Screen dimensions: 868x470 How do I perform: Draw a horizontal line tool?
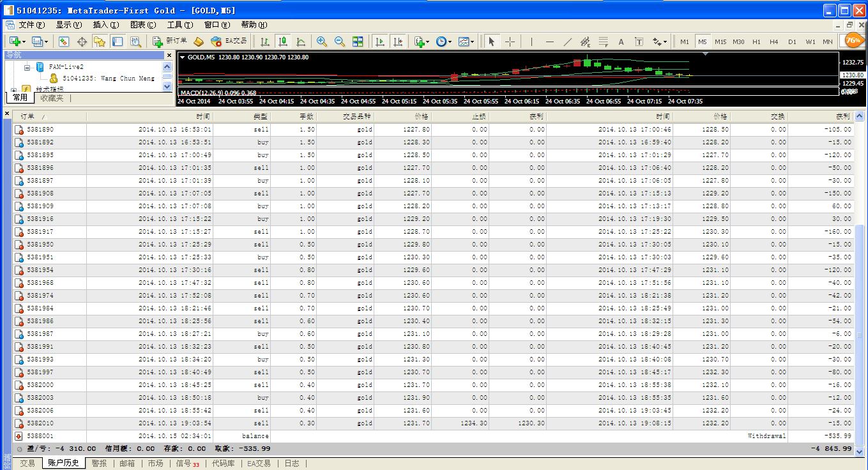tap(550, 42)
